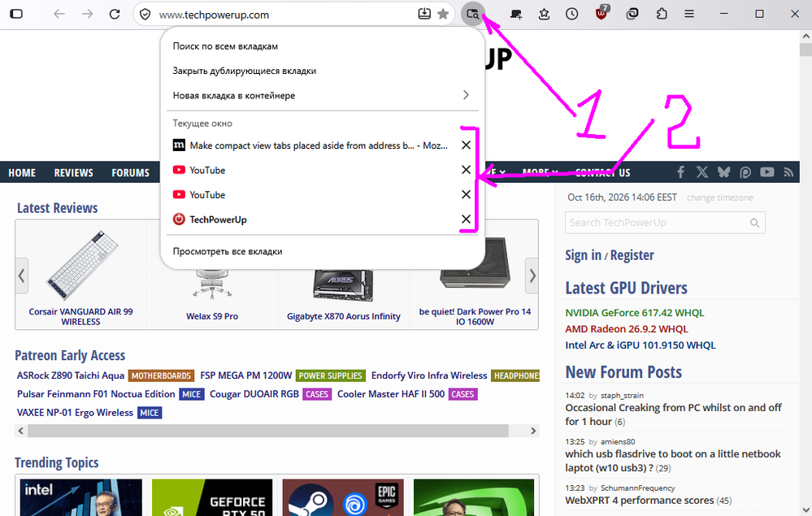Open AMD Radeon 26.9.2 WHQL driver link
Viewport: 812px width, 516px height.
[627, 328]
